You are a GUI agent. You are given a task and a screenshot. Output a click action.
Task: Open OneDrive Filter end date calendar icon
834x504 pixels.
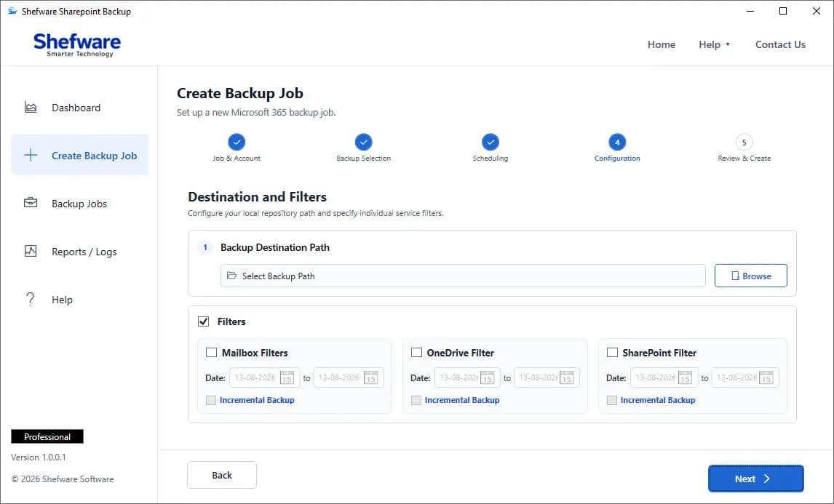pos(567,377)
